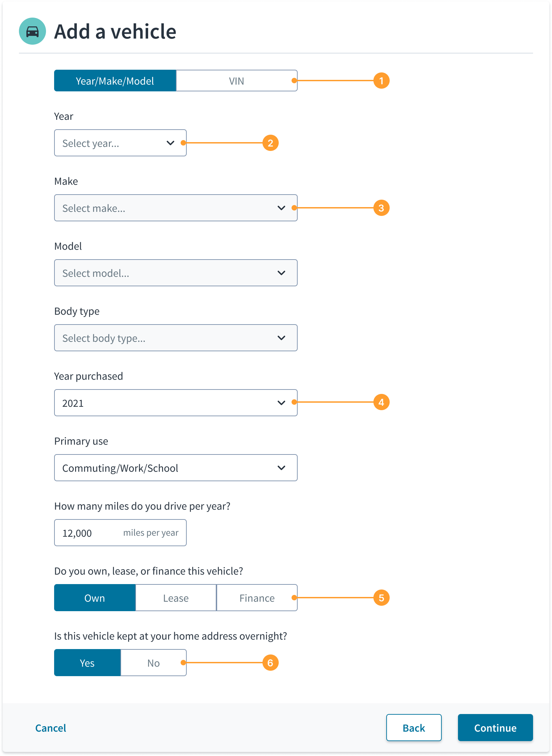Expand the Select make dropdown
Image resolution: width=552 pixels, height=756 pixels.
pos(176,208)
